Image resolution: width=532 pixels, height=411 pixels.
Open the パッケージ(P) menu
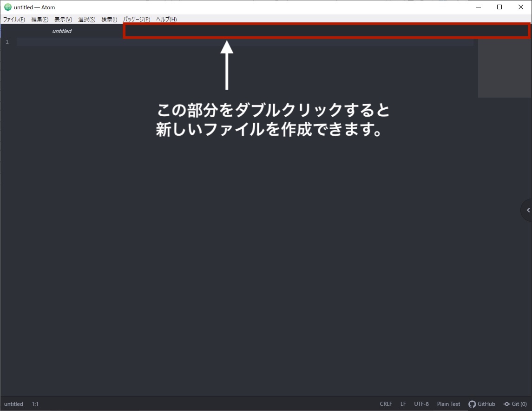[137, 20]
